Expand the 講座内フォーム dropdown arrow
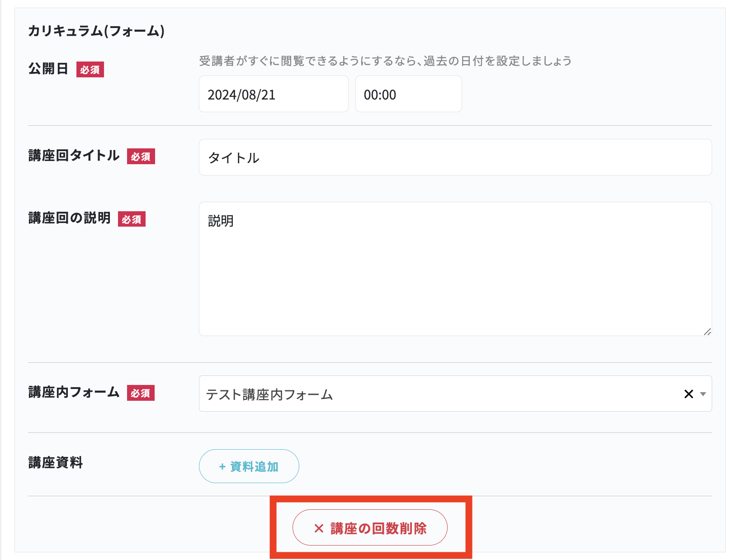737x560 pixels. 703,394
